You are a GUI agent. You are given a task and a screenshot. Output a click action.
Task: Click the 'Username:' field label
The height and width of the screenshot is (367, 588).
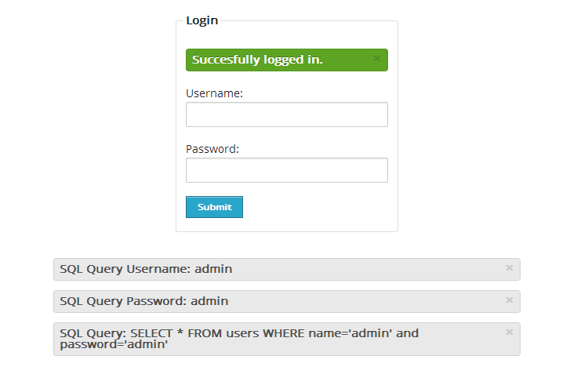[214, 93]
